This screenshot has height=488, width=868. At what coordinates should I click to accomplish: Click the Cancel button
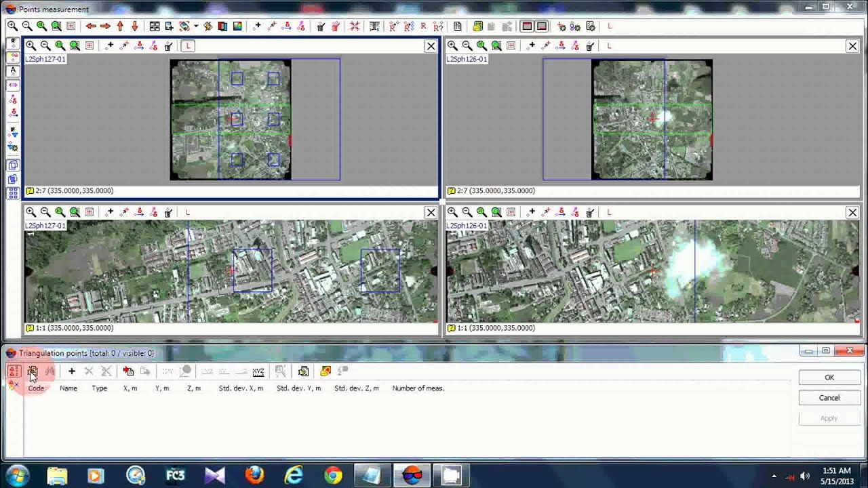click(x=829, y=398)
